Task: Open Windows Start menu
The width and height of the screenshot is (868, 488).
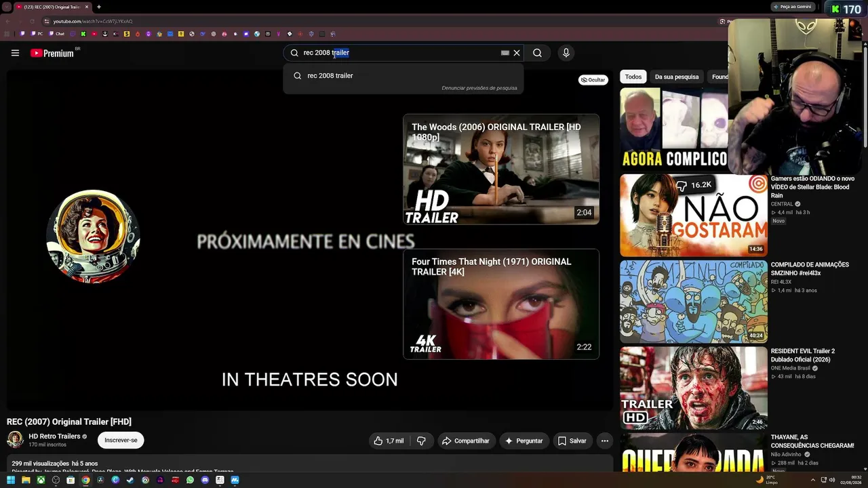Action: point(11,480)
